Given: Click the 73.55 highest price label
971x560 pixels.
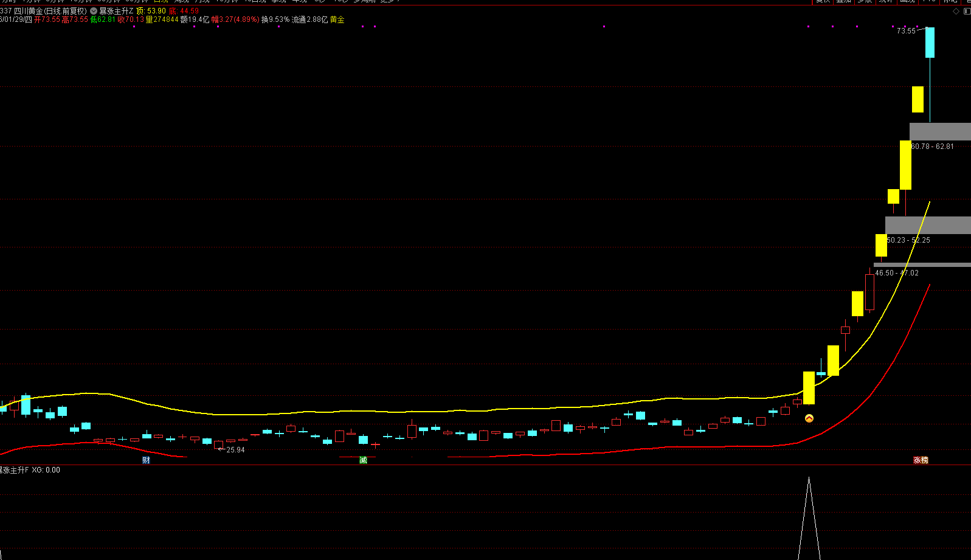Looking at the screenshot, I should tap(906, 31).
